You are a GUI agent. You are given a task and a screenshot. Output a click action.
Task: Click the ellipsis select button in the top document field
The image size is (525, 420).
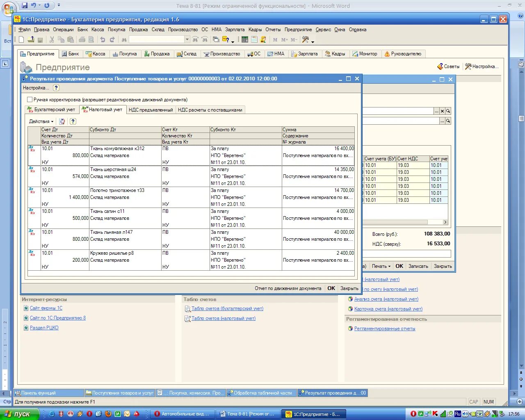point(436,111)
